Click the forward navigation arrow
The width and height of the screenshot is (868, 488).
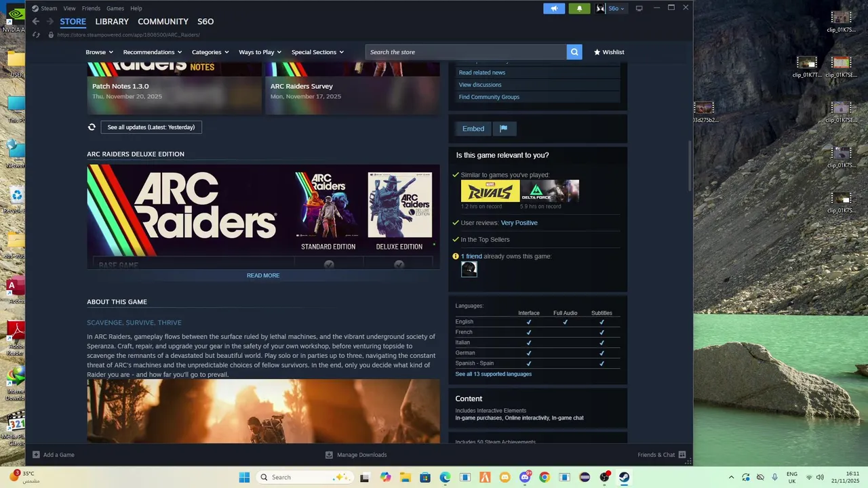[x=50, y=22]
